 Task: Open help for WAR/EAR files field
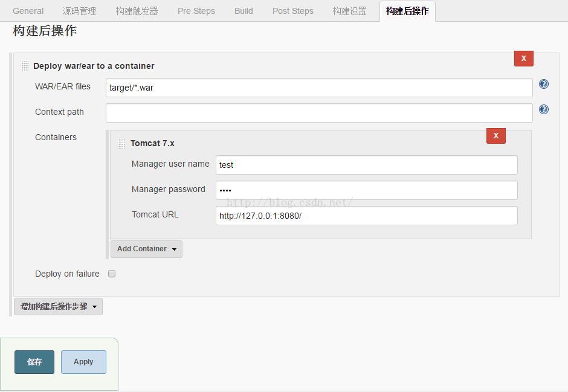pos(543,85)
